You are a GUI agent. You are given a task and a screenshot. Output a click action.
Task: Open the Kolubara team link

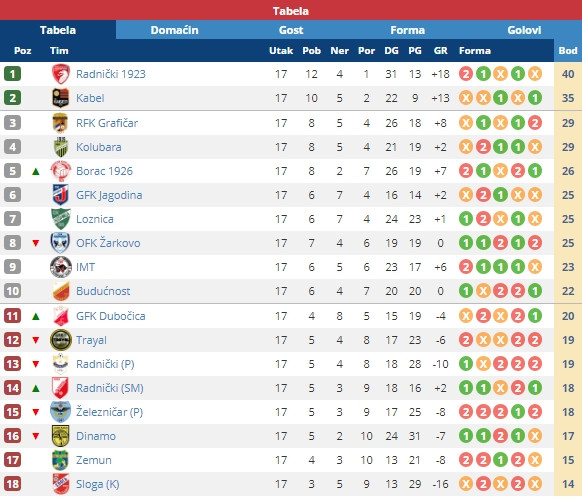tap(99, 147)
